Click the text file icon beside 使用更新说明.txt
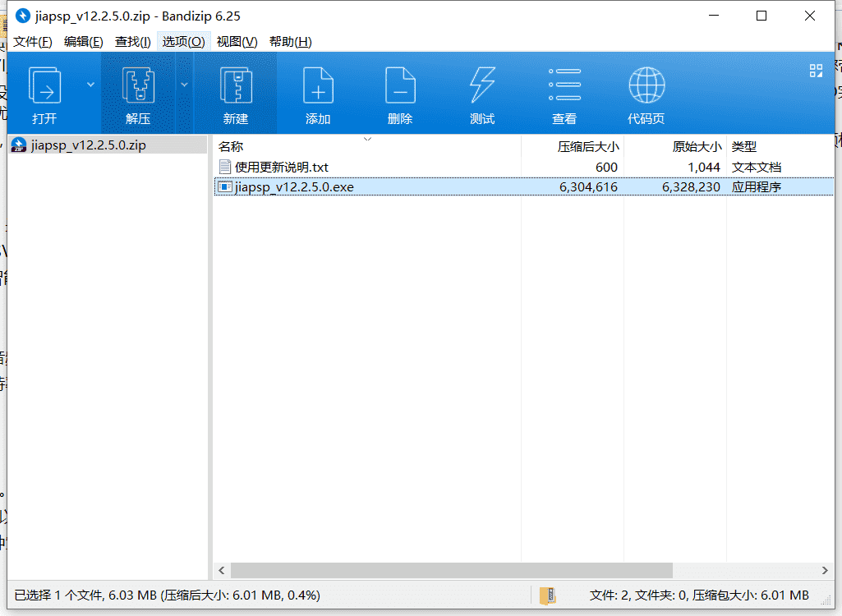The width and height of the screenshot is (842, 616). 225,167
